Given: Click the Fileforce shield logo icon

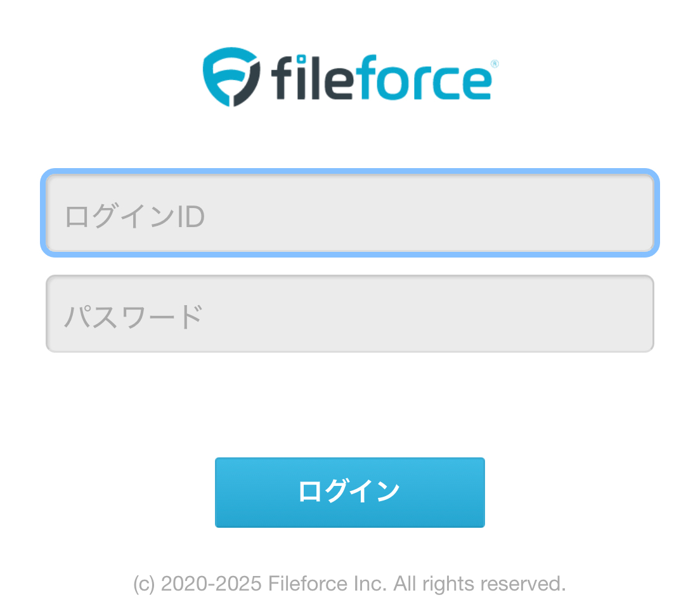Looking at the screenshot, I should (x=231, y=77).
